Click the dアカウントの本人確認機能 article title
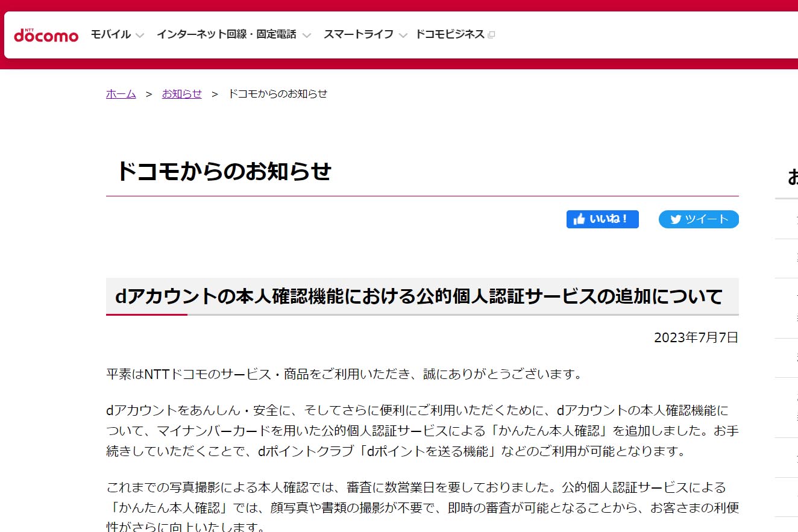The height and width of the screenshot is (532, 798). click(x=418, y=296)
